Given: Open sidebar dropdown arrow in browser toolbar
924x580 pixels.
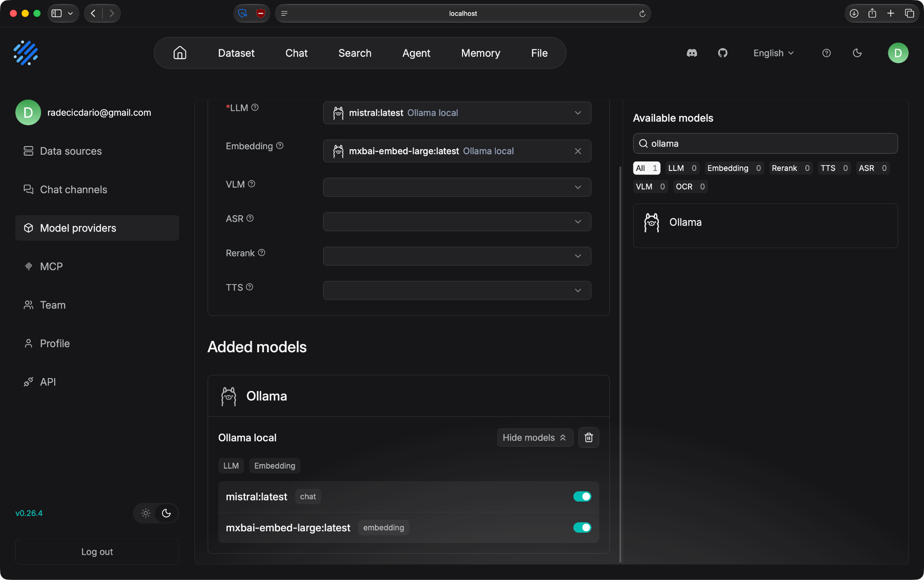Looking at the screenshot, I should click(70, 14).
